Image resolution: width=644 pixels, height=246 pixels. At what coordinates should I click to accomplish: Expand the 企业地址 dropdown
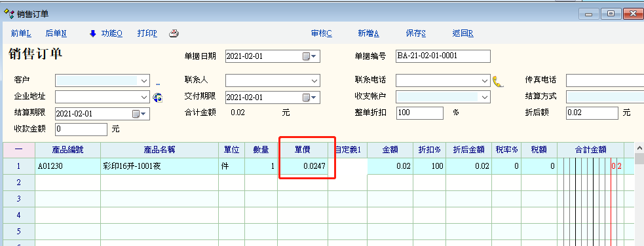click(144, 97)
